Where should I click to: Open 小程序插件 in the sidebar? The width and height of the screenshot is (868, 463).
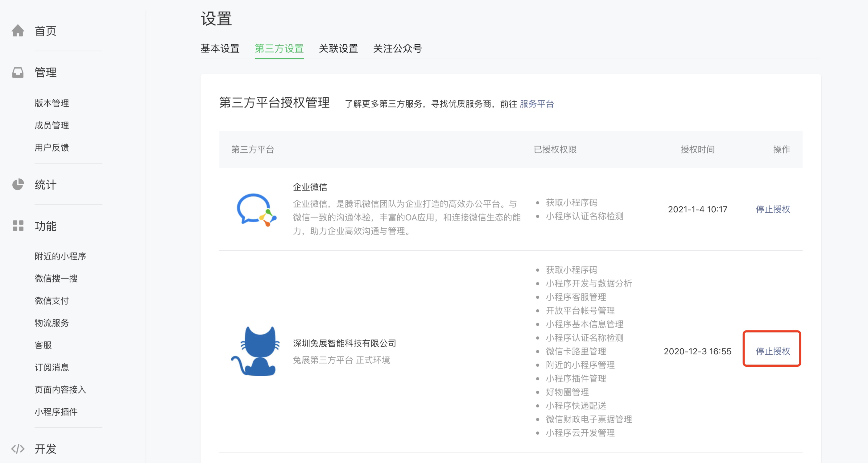click(56, 412)
